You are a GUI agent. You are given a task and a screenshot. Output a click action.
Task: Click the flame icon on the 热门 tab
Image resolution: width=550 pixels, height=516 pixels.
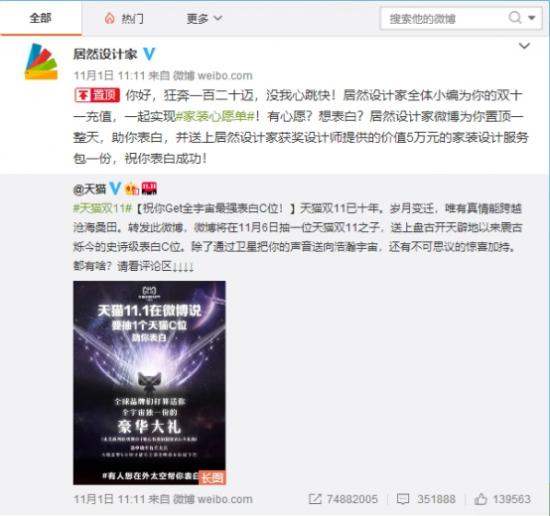tap(109, 18)
